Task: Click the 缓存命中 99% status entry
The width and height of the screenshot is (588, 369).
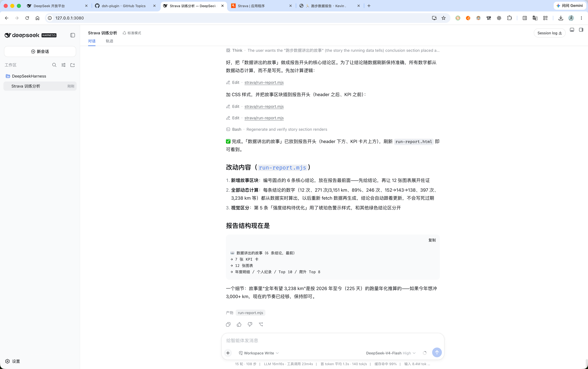Action: 386,364
